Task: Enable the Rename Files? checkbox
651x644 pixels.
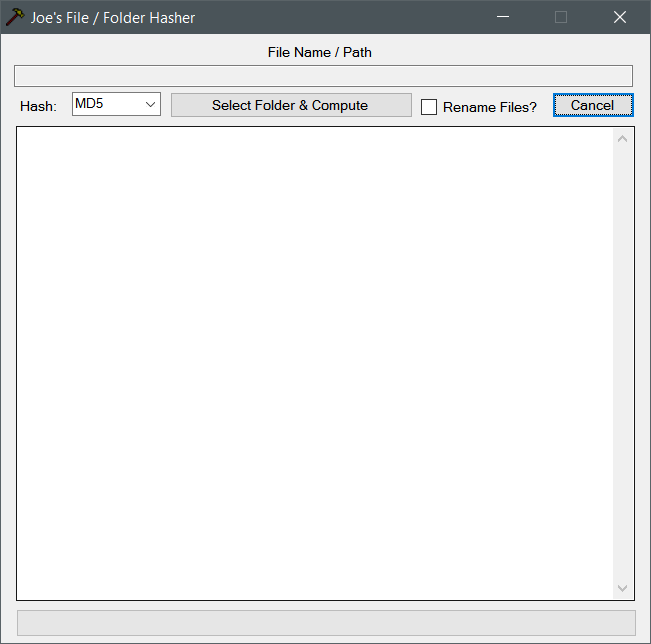Action: 429,107
